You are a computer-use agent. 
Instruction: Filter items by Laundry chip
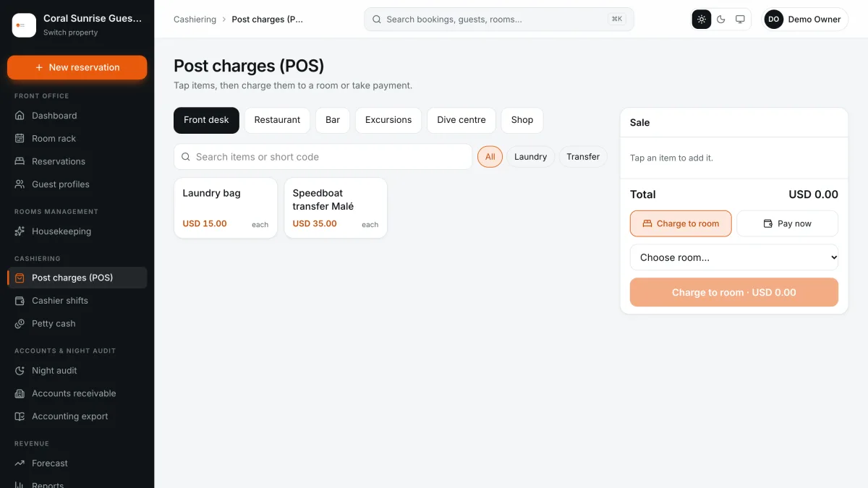[530, 157]
